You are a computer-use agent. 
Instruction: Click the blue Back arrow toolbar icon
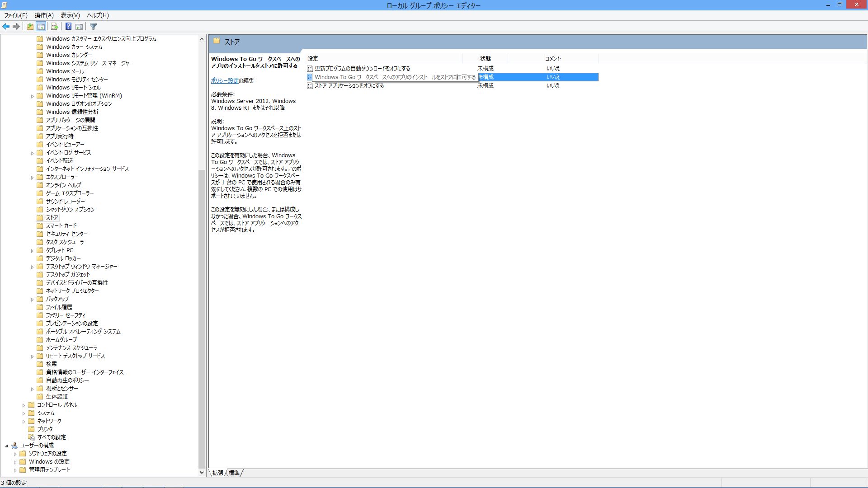pos(6,27)
